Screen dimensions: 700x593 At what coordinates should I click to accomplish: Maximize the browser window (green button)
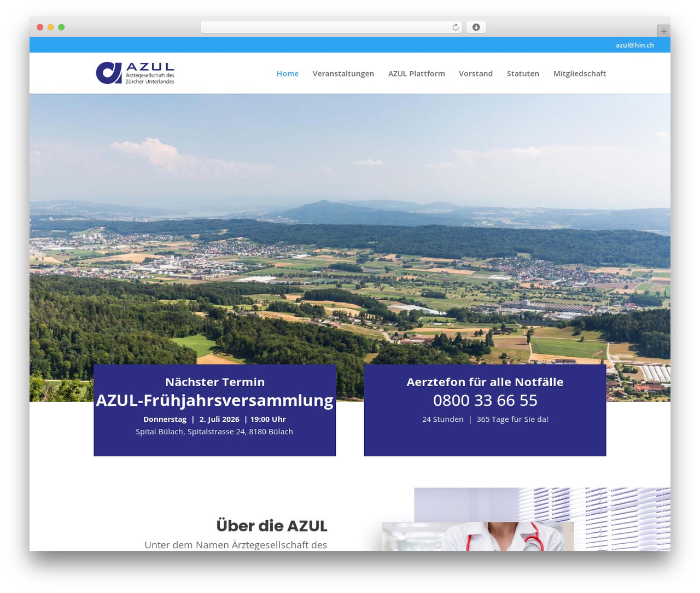(61, 27)
